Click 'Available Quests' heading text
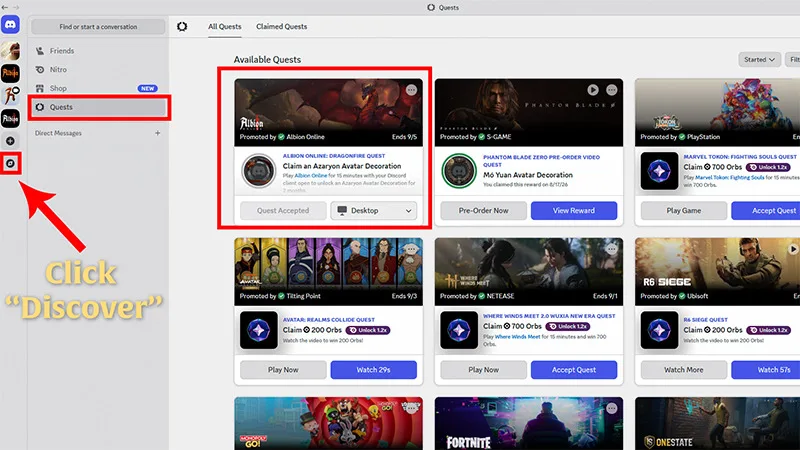 267,60
